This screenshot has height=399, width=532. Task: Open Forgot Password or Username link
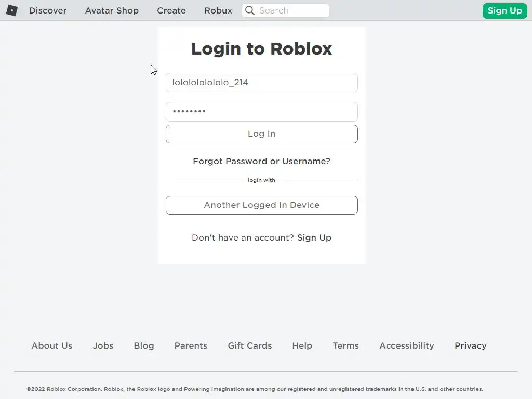click(262, 161)
